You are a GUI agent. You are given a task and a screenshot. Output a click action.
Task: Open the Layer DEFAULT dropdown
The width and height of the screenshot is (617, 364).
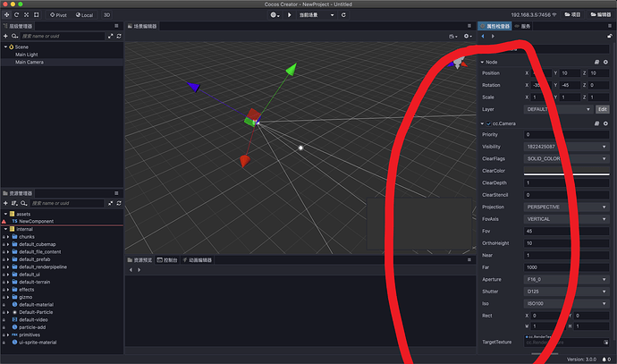pos(558,109)
